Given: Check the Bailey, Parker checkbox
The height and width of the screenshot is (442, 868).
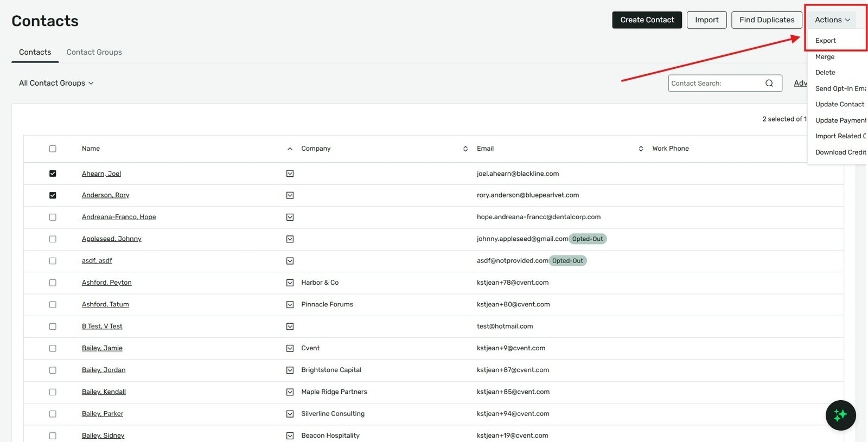Looking at the screenshot, I should tap(53, 414).
